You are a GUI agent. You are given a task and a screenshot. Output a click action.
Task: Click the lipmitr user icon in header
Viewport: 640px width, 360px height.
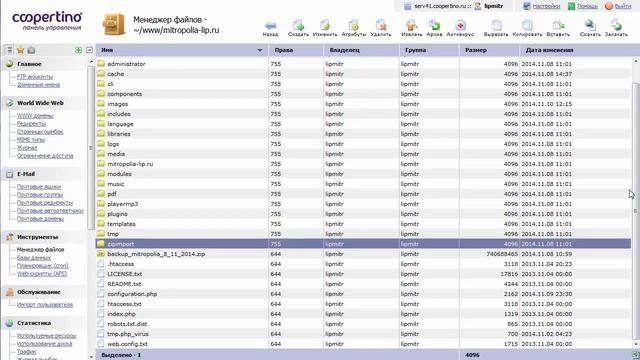click(478, 6)
